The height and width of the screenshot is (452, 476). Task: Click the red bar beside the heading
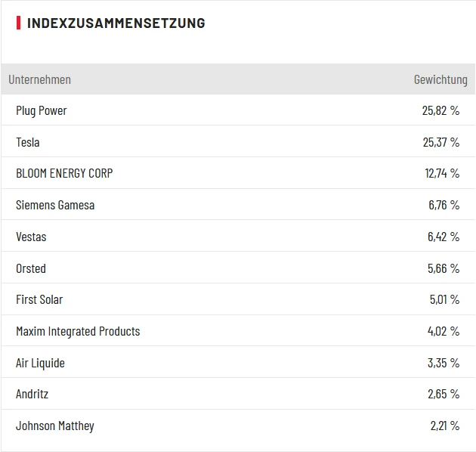18,23
